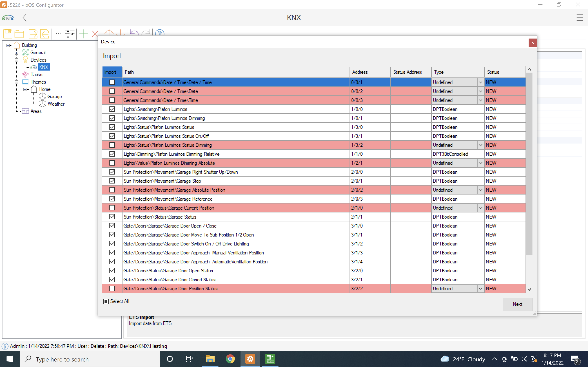Collapse the Devices tree node
588x367 pixels.
(x=17, y=60)
